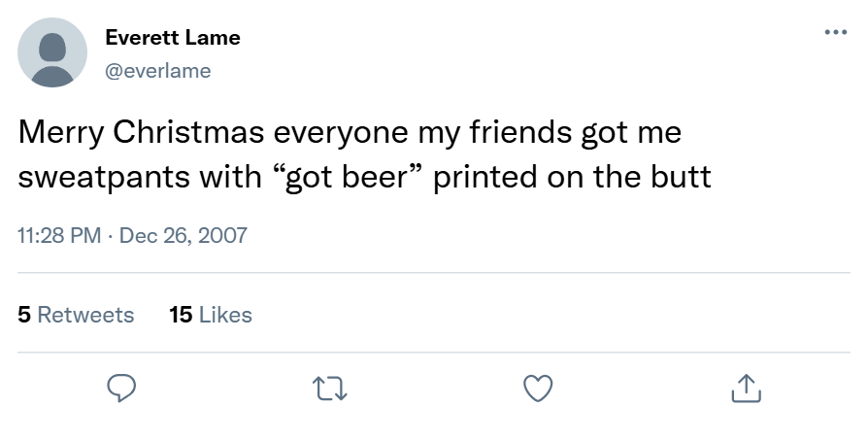Image resolution: width=868 pixels, height=441 pixels.
Task: Click the word 'Likes' under the timestamp
Action: tap(225, 315)
